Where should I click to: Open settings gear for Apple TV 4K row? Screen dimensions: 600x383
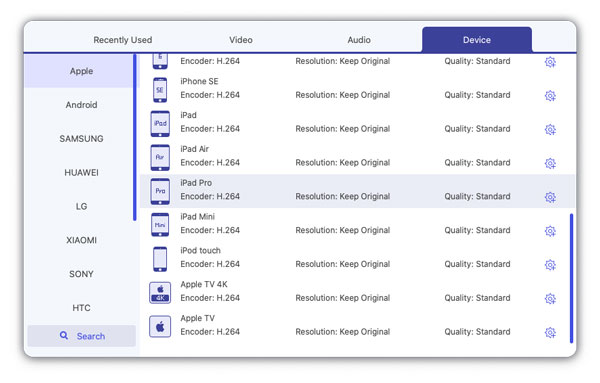tap(550, 299)
